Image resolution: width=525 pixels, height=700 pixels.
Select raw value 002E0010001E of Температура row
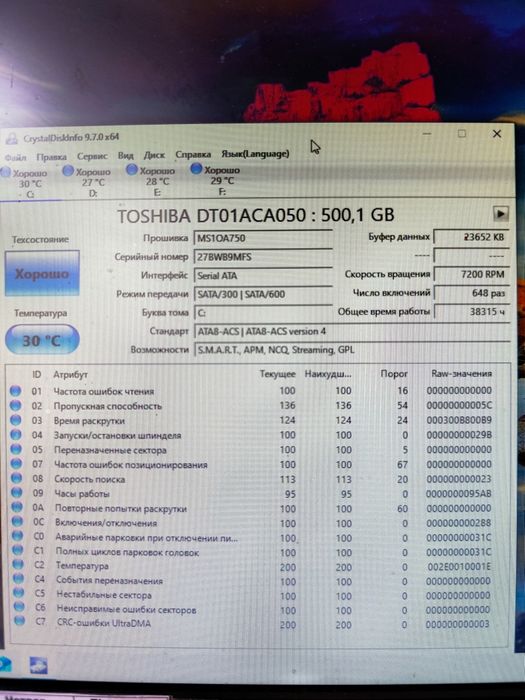pos(459,567)
